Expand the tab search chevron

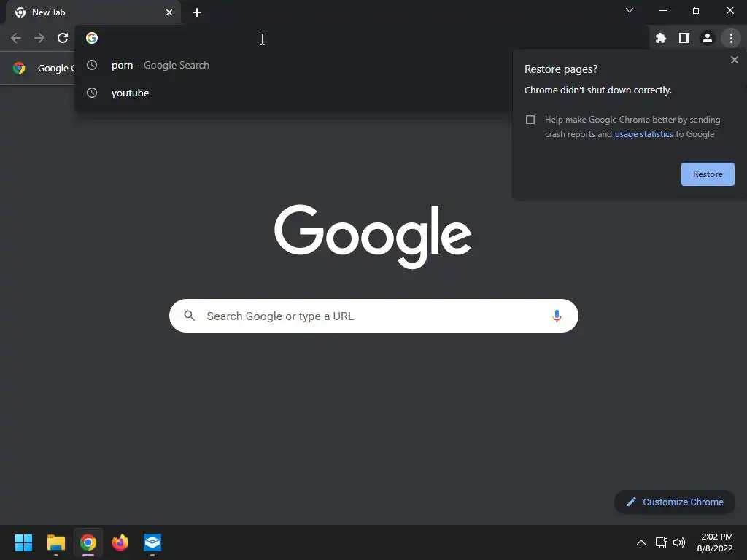[x=630, y=10]
